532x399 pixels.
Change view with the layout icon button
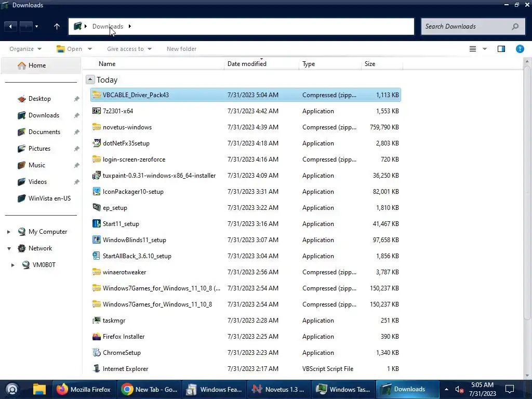click(x=473, y=49)
